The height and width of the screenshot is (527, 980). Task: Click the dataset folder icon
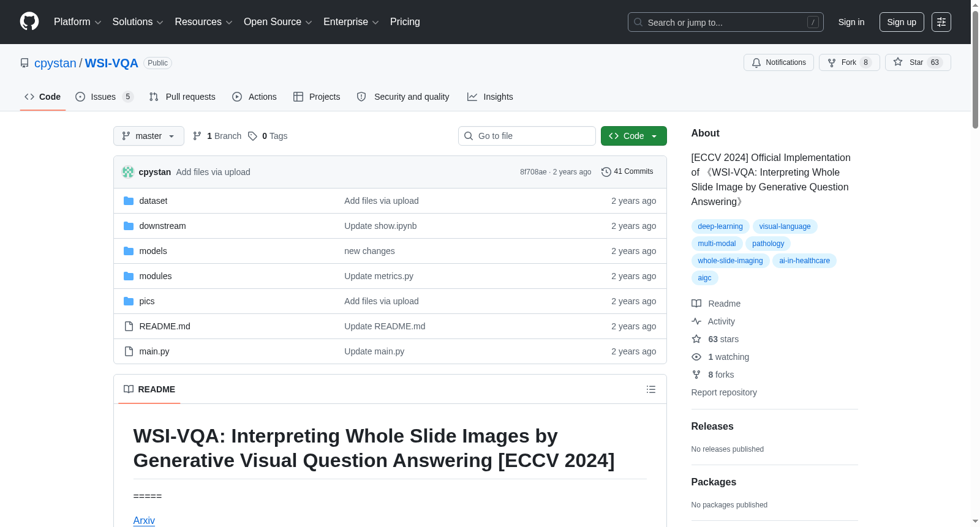[129, 201]
